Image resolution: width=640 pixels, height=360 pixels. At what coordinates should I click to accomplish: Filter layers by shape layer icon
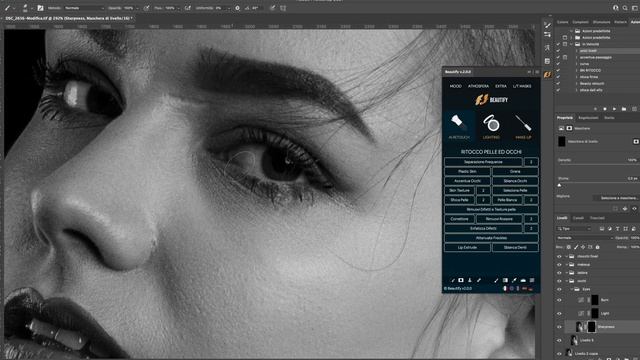(x=625, y=229)
